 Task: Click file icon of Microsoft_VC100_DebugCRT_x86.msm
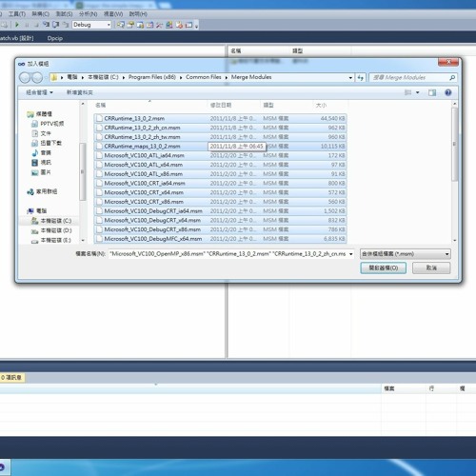point(99,229)
